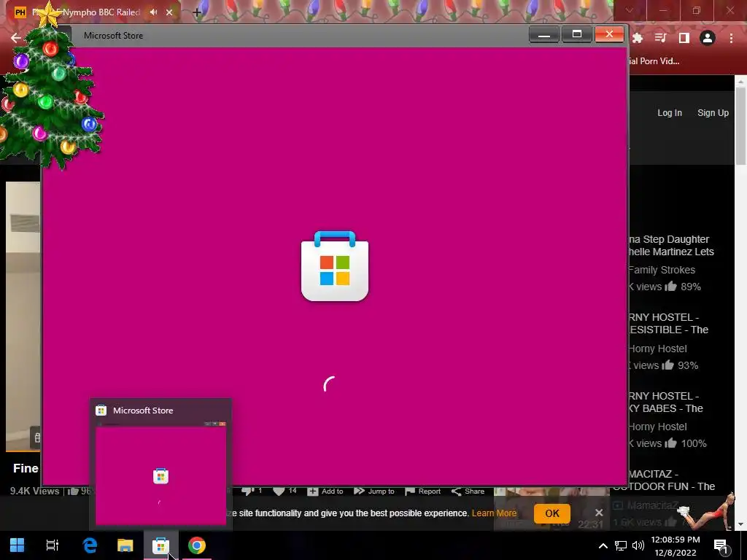Select Microsoft Store preview thumbnail
This screenshot has width=747, height=560.
coord(160,464)
